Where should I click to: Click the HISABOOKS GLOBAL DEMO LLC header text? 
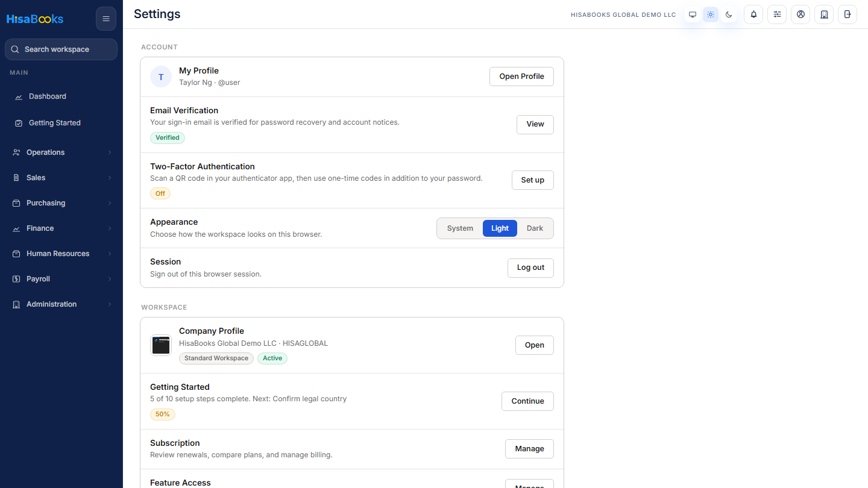pos(623,15)
